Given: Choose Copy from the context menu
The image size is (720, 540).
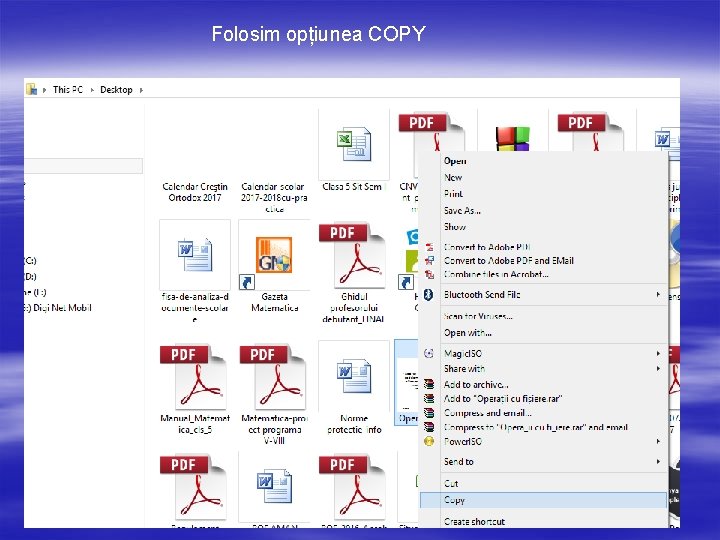Looking at the screenshot, I should click(x=543, y=500).
